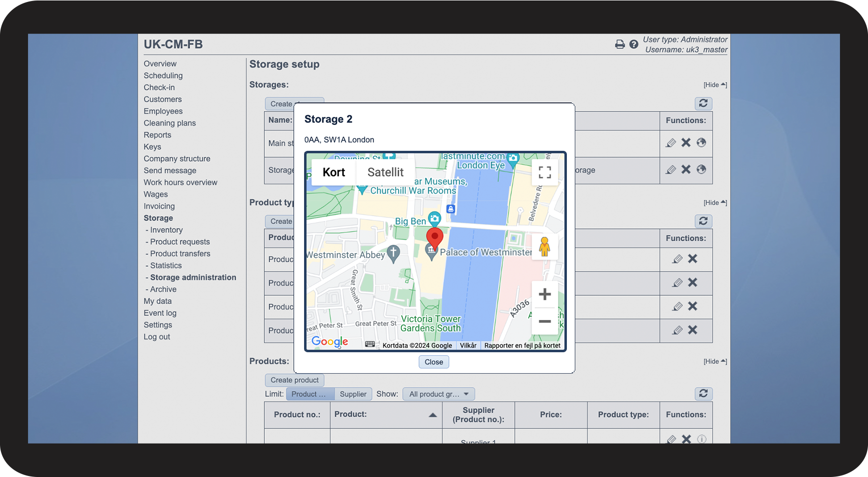This screenshot has height=477, width=868.
Task: Open the All product groups dropdown
Action: coord(438,394)
